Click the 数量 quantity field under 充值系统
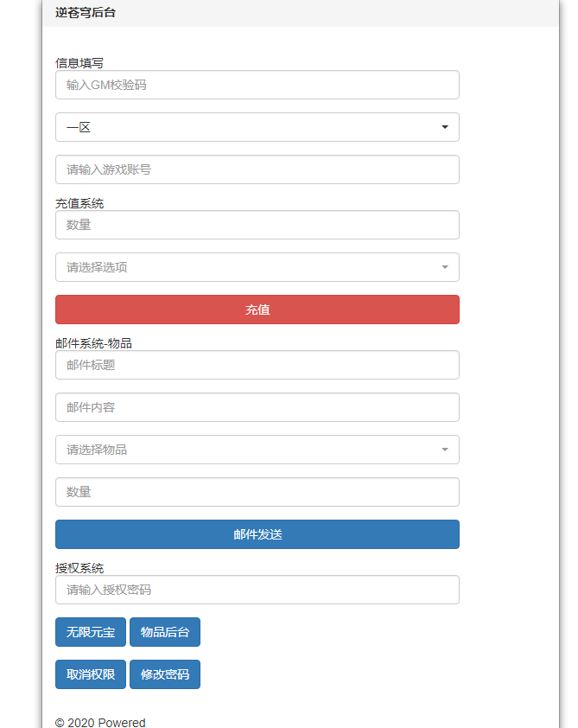The height and width of the screenshot is (728, 578). [257, 225]
